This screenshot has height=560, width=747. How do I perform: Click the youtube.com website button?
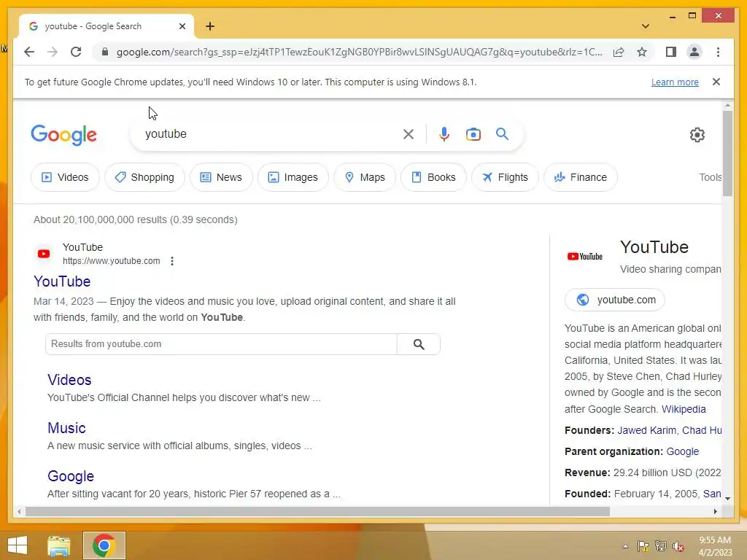coord(615,300)
